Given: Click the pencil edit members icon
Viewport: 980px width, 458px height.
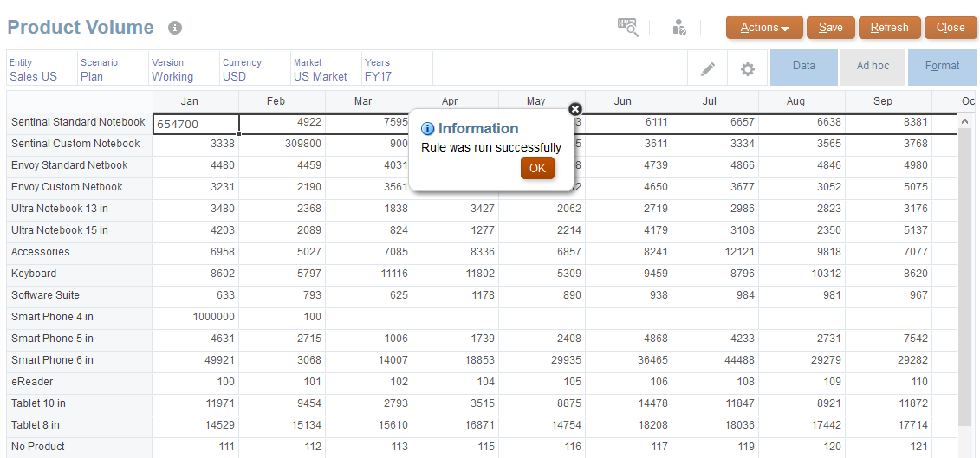Looking at the screenshot, I should pos(708,68).
